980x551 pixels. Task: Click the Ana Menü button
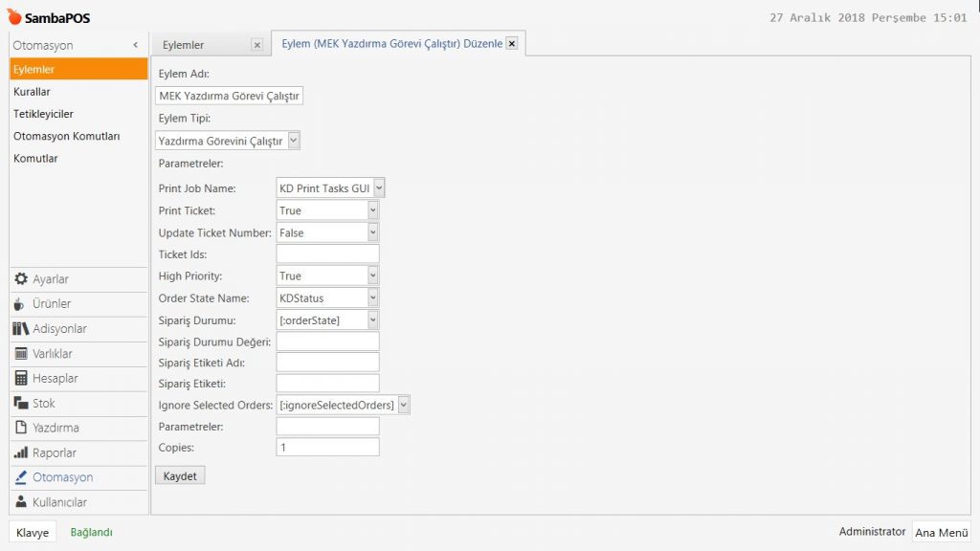tap(941, 533)
